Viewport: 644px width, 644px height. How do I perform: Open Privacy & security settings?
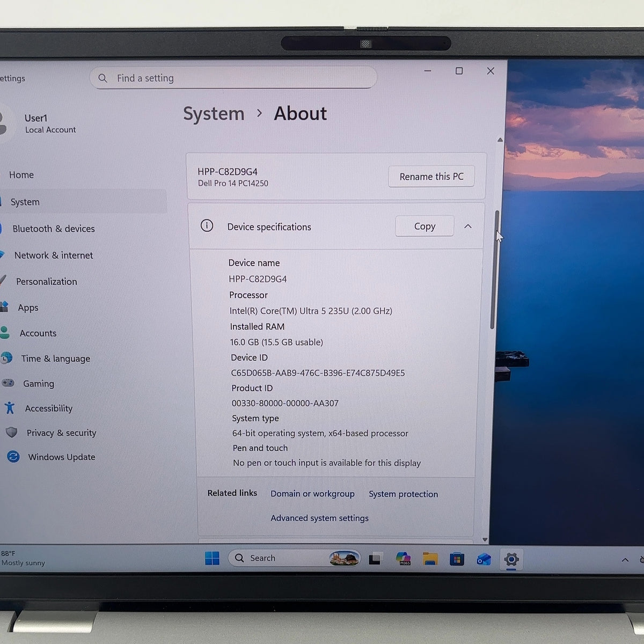click(x=62, y=433)
